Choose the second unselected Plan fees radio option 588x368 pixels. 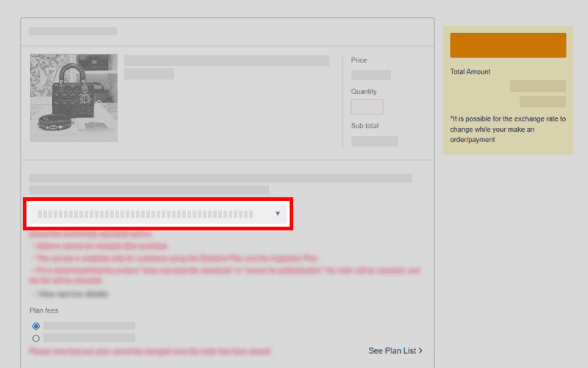coord(36,338)
